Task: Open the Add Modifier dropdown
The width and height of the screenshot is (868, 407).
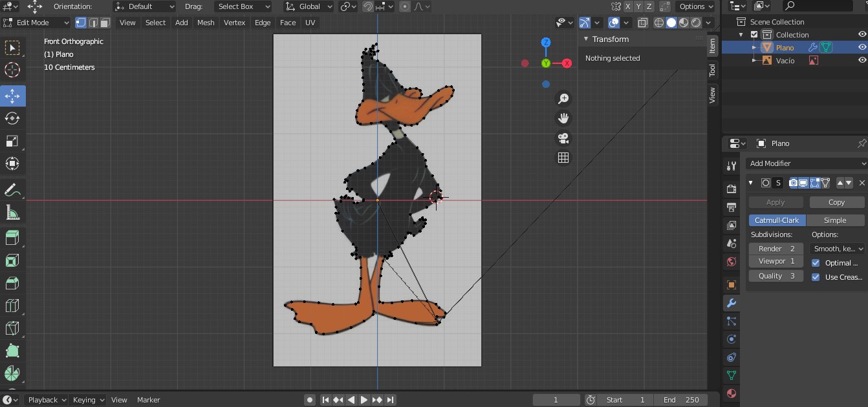Action: pyautogui.click(x=807, y=163)
